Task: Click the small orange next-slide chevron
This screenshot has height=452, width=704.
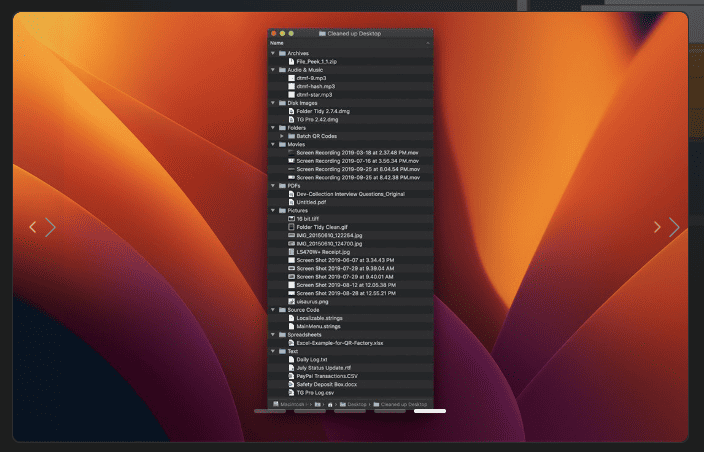Action: click(657, 227)
